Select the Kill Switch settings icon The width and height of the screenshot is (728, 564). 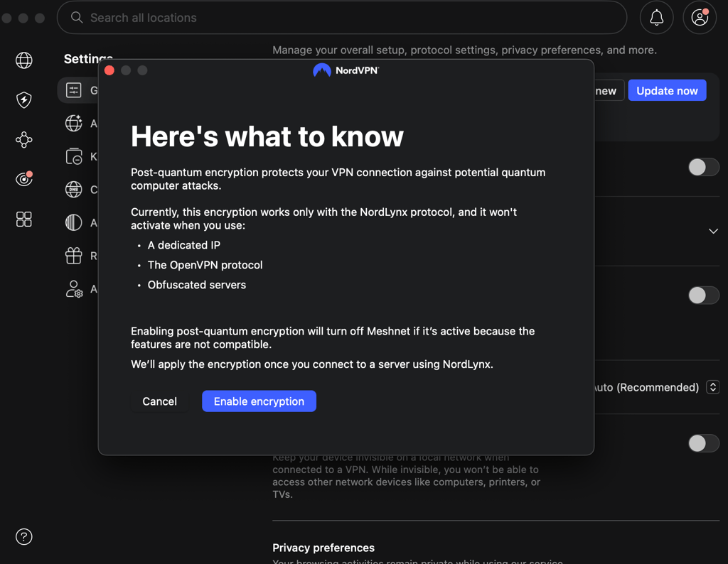click(73, 156)
